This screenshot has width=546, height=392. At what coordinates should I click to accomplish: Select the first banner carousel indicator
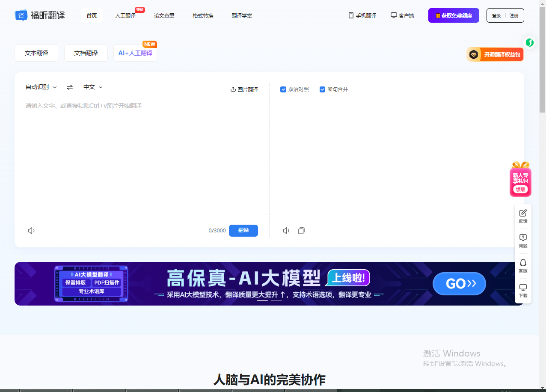262,301
